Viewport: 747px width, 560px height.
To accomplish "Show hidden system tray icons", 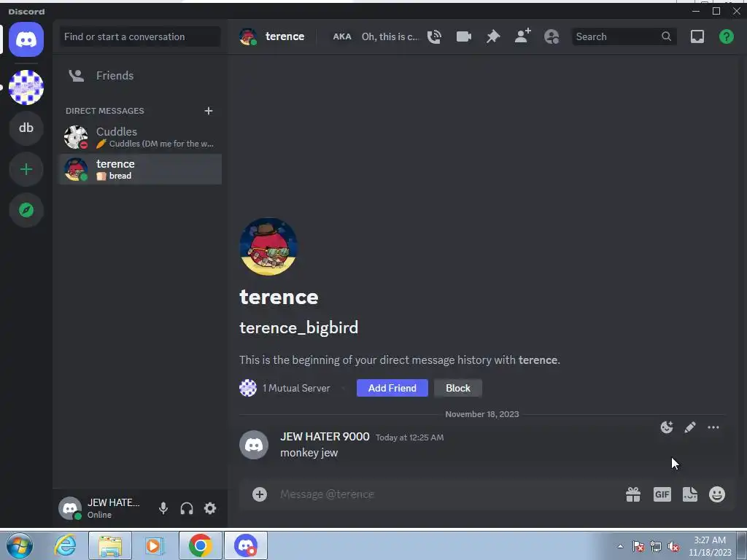I will tap(620, 546).
